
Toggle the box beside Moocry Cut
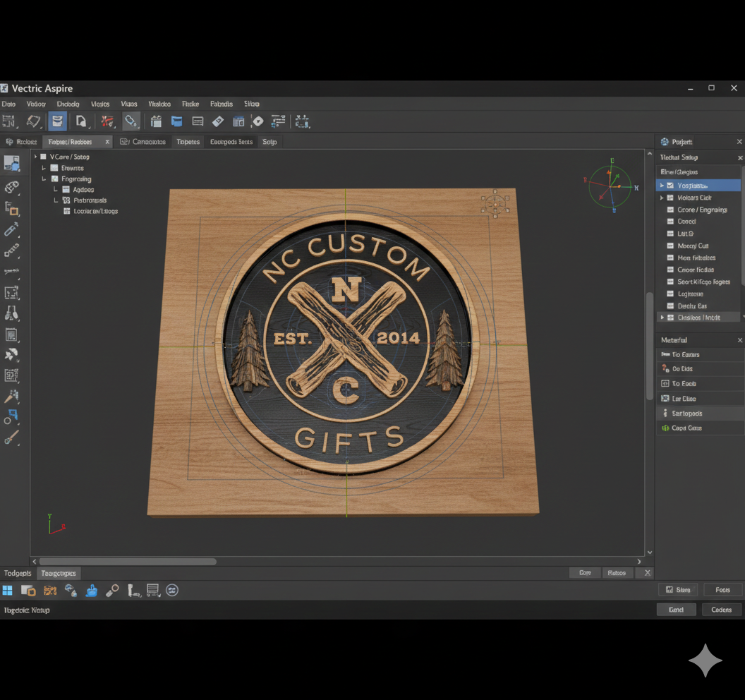[x=670, y=246]
